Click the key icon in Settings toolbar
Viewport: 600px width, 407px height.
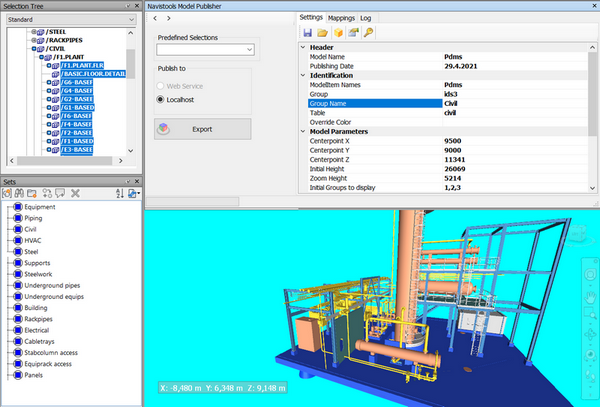369,33
